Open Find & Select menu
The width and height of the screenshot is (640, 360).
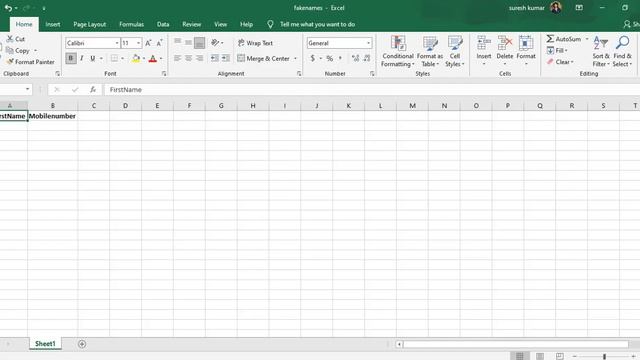pos(622,51)
